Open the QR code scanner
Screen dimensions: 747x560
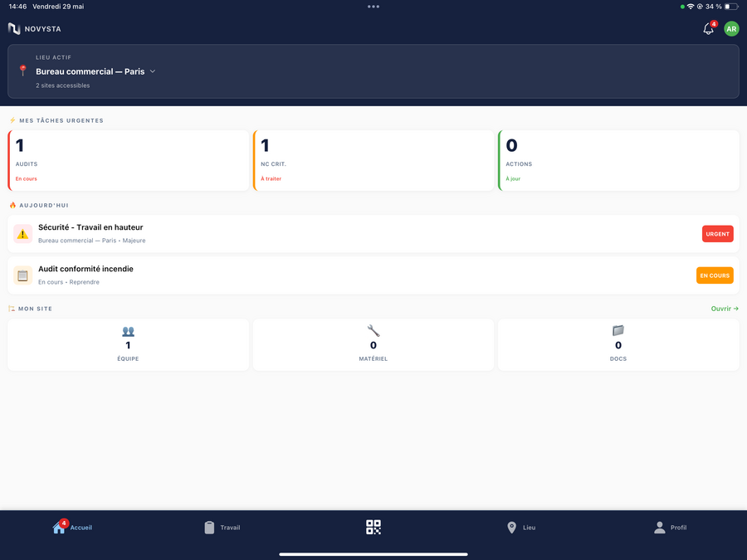pyautogui.click(x=373, y=527)
